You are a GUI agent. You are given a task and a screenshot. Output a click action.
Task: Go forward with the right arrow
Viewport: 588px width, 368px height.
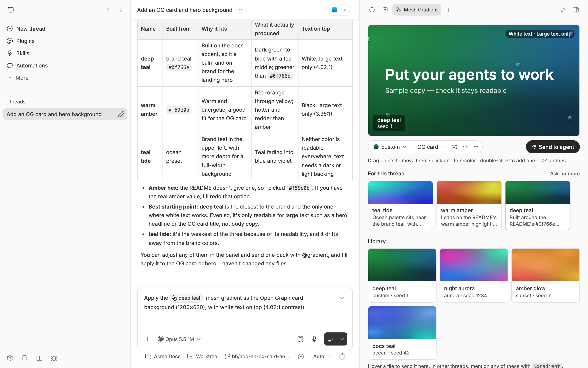(121, 10)
